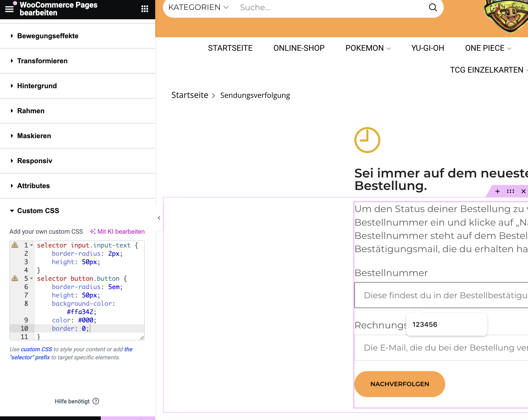Viewport: 528px width, 420px height.
Task: Click the section drag handle dots
Action: click(511, 192)
